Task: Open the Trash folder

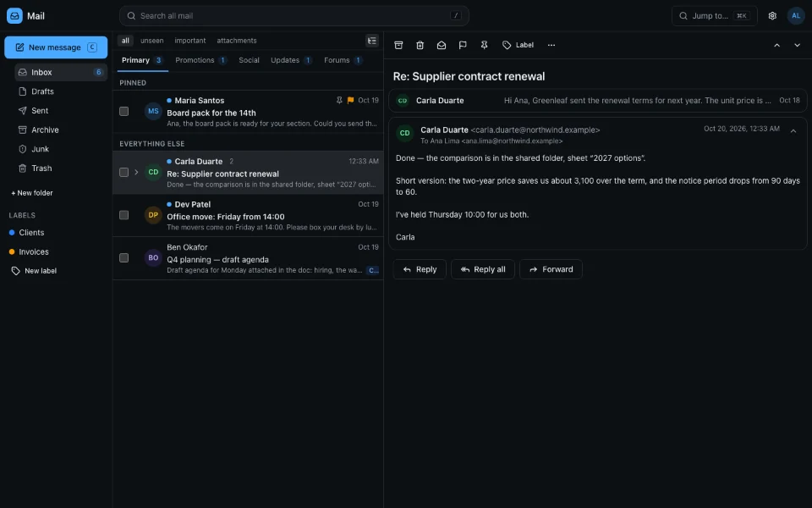Action: 61,168
